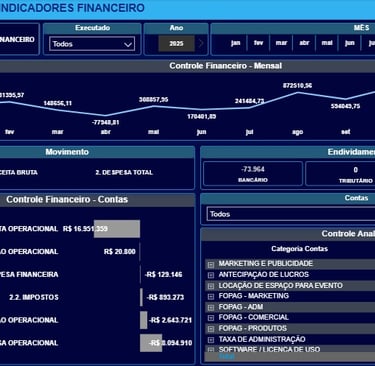Open the Executado dropdown set to Todos
Viewport: 375px width, 366px height.
pos(92,44)
